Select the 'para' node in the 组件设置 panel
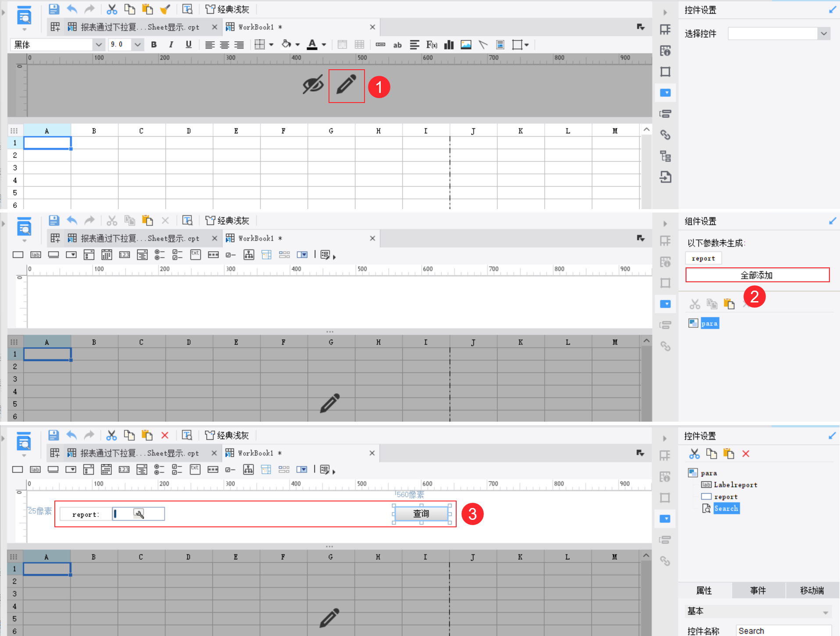Viewport: 840px width, 636px height. point(709,323)
